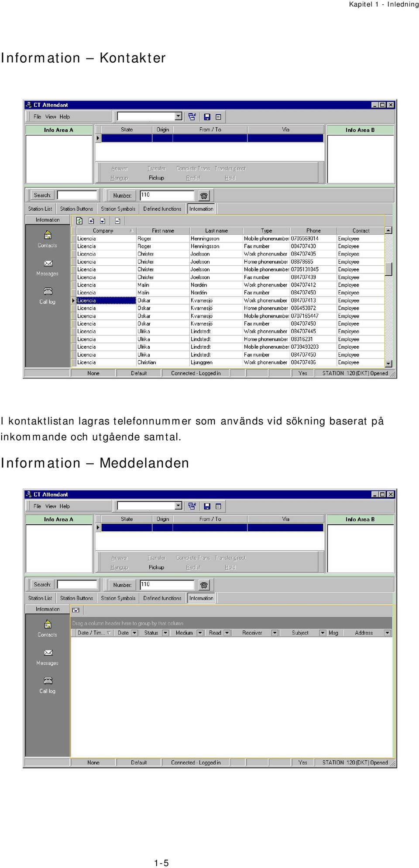The image size is (419, 868).
Task: Click network view icon in lower window toolbar
Action: 192,506
